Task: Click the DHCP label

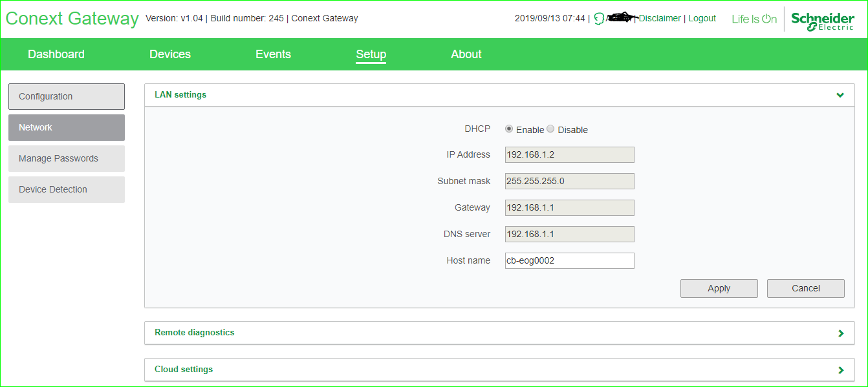Action: 477,129
